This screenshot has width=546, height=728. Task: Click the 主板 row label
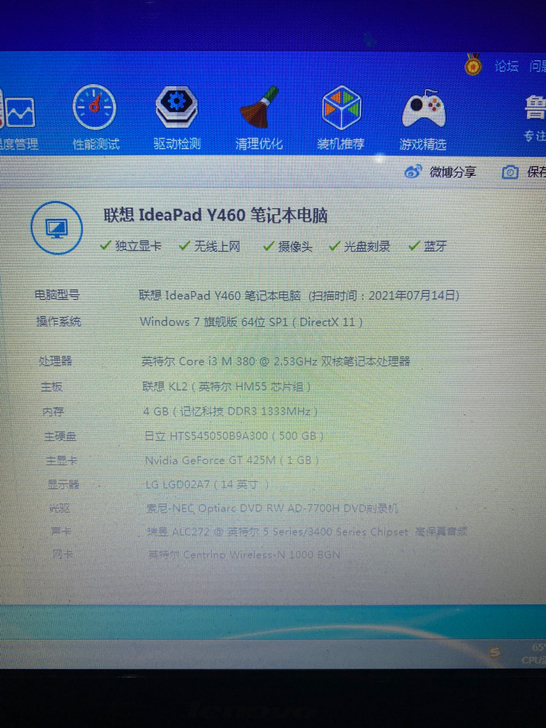tap(52, 386)
